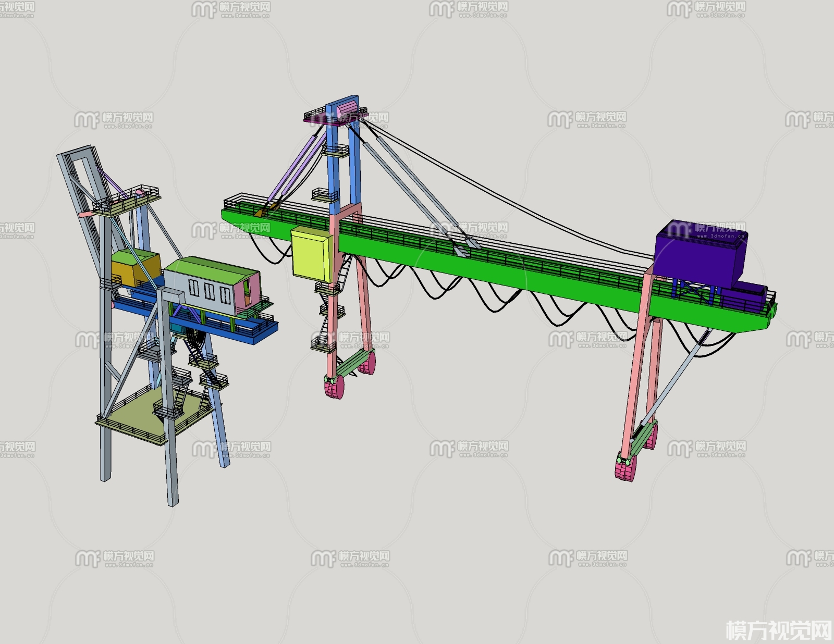Click the pink wheel bogie under right leg
Image resolution: width=834 pixels, height=644 pixels.
click(625, 468)
